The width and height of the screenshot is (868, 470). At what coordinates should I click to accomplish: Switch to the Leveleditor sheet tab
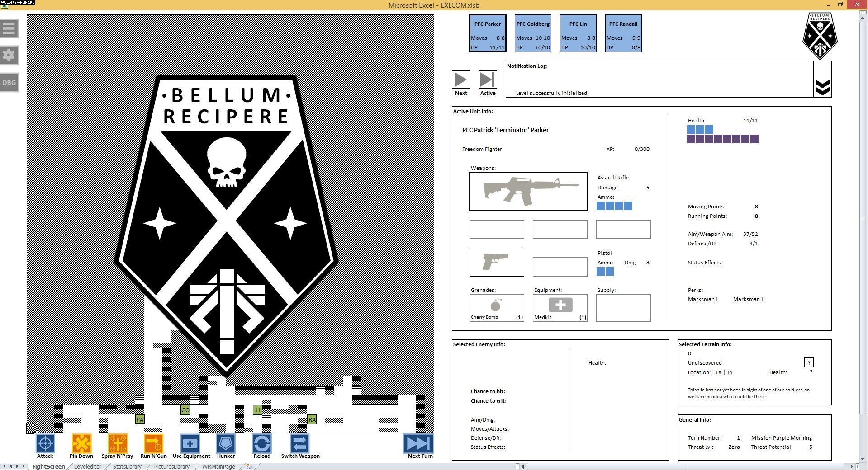coord(88,466)
